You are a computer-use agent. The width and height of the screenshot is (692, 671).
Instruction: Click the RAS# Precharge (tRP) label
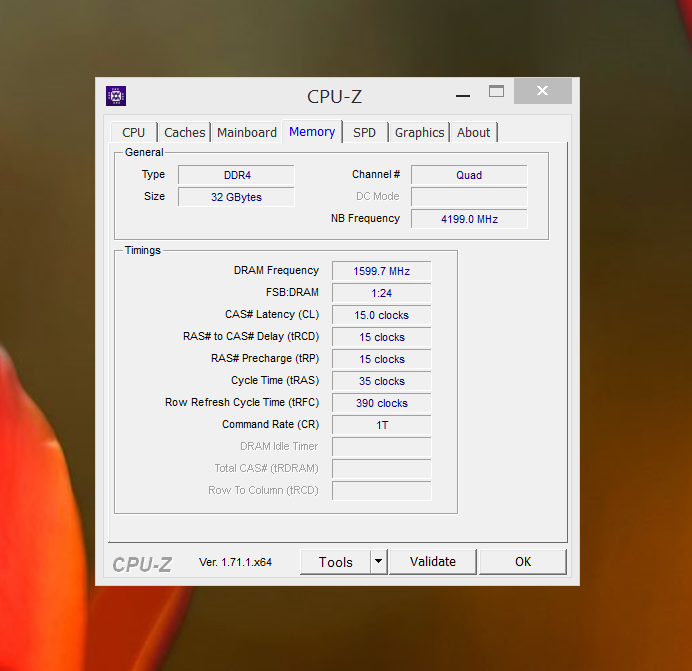coord(265,358)
